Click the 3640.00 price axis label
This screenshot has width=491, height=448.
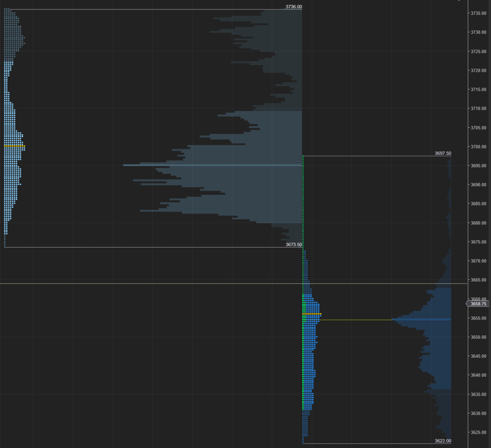pyautogui.click(x=478, y=375)
